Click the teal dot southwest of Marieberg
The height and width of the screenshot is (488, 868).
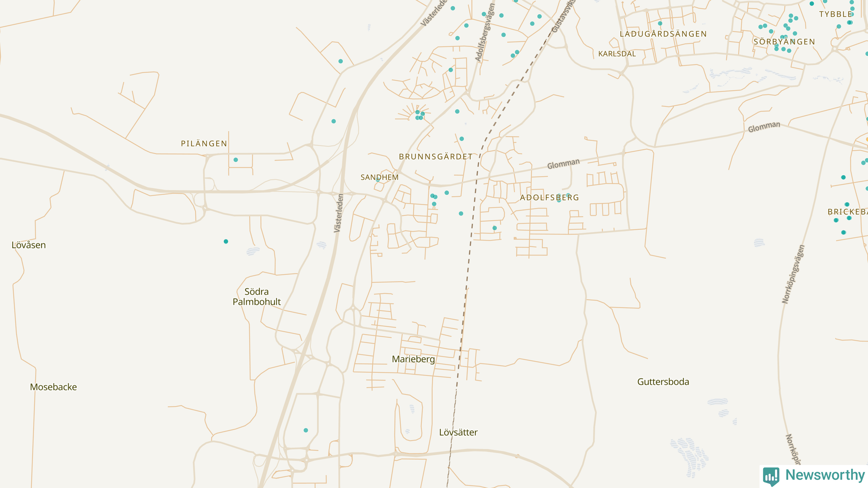305,430
